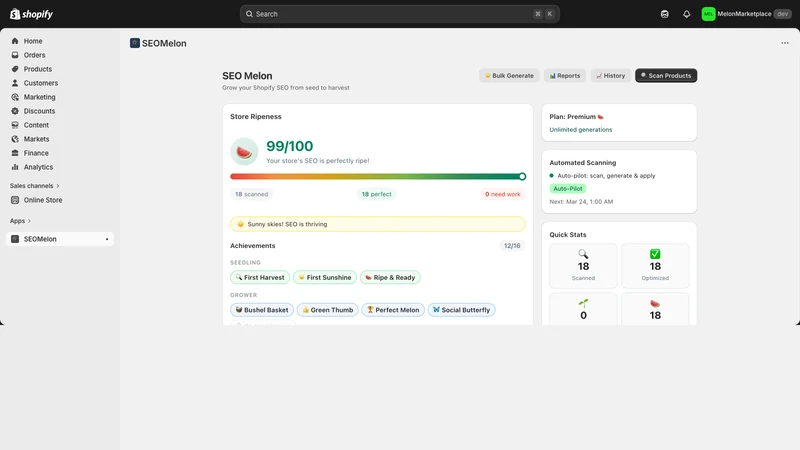Click the Auto-Pilot badge
The width and height of the screenshot is (800, 450).
tap(568, 189)
